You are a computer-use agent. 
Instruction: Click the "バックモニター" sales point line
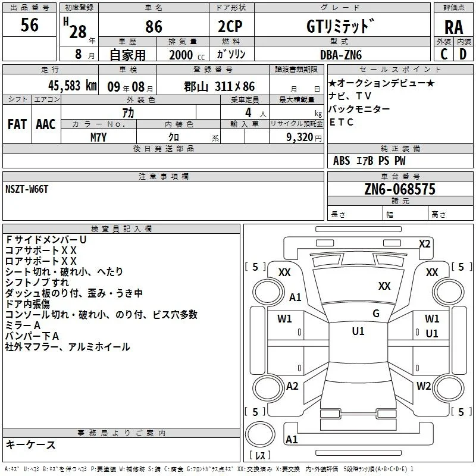(x=359, y=109)
